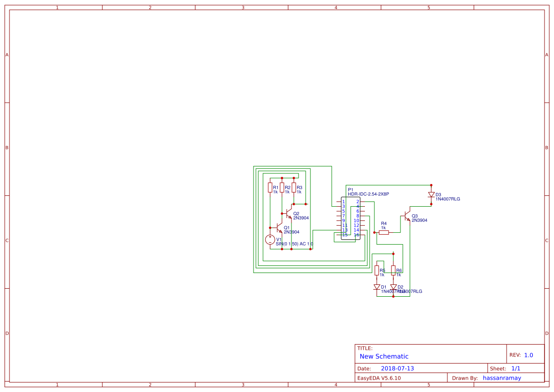Select the D3 1N4007RLG diode symbol
This screenshot has width=554, height=392.
click(431, 195)
